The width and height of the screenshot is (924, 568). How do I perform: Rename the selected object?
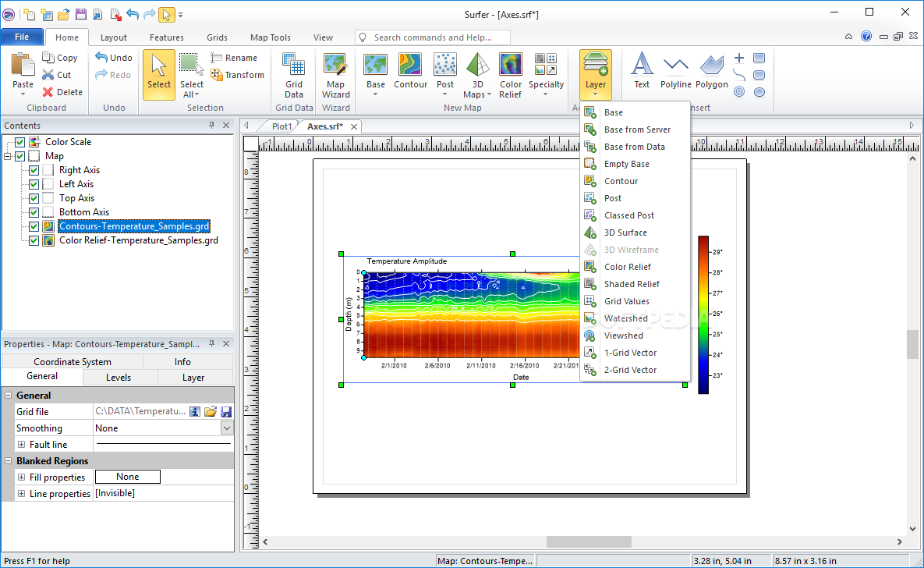[235, 58]
